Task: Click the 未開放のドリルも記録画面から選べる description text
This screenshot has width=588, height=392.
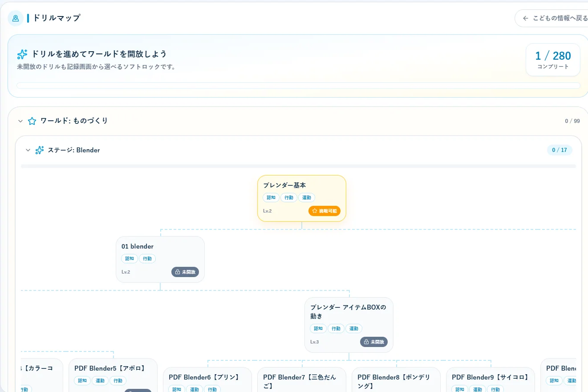Action: [x=96, y=67]
